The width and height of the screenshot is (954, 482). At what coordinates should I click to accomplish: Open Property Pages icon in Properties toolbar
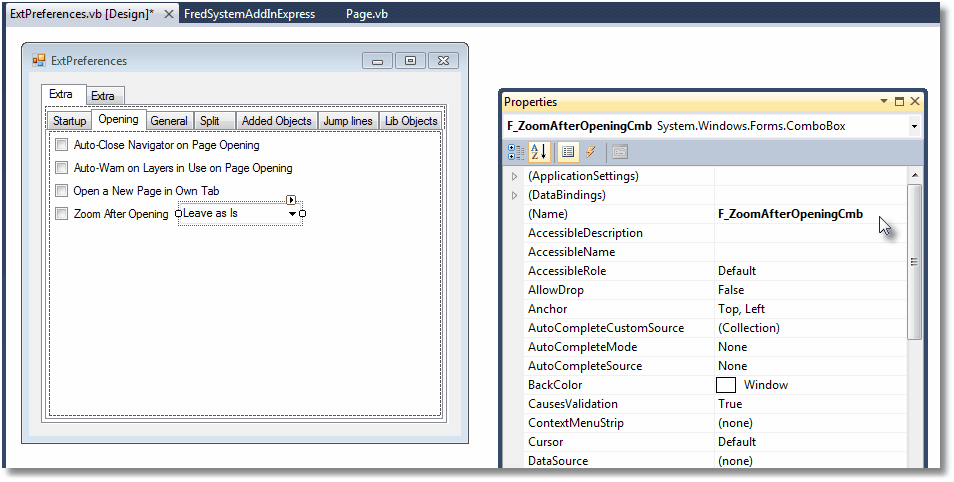coord(619,152)
